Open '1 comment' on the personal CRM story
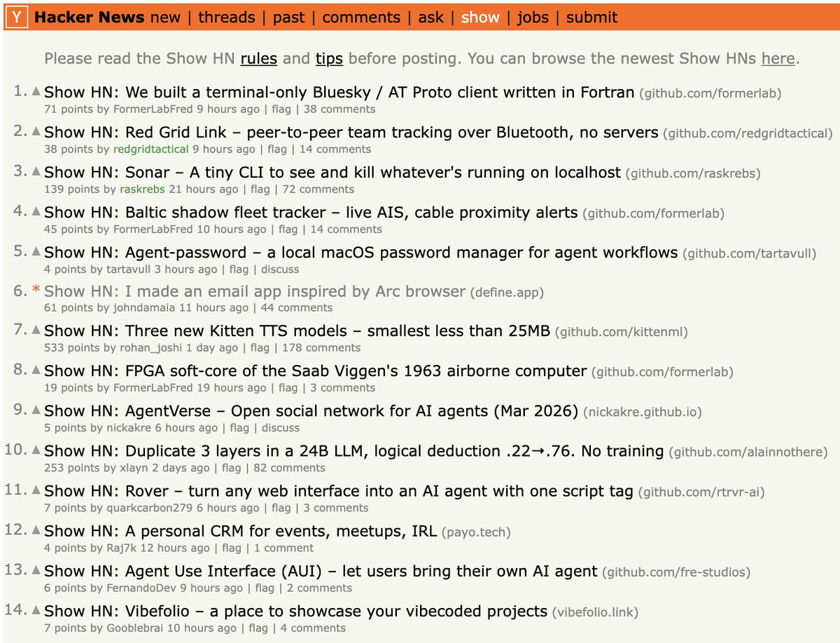 pos(283,548)
